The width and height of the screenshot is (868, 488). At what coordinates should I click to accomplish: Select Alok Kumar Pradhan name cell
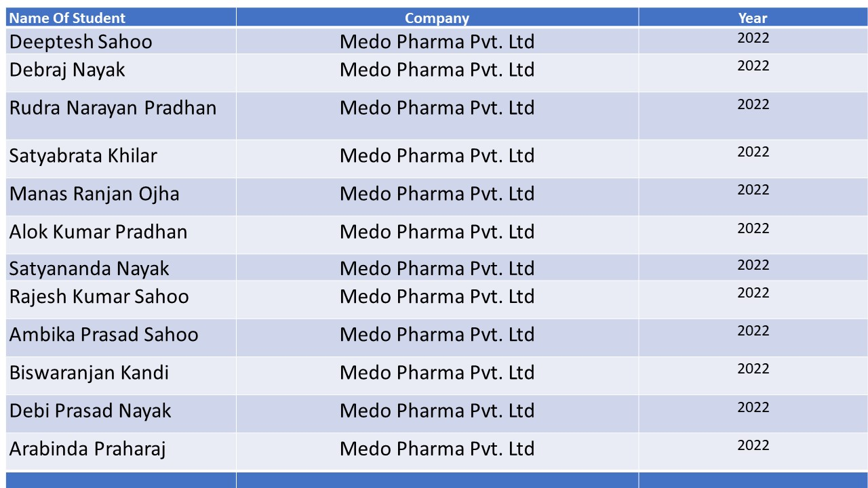point(121,235)
